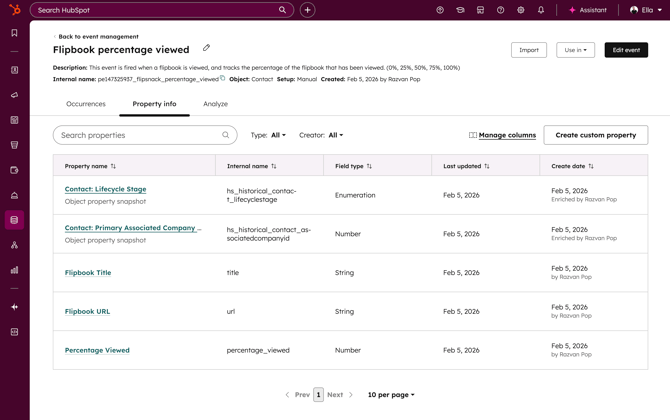Screen dimensions: 670x420
Task: Open the Marketing megaphone sidebar icon
Action: click(15, 95)
